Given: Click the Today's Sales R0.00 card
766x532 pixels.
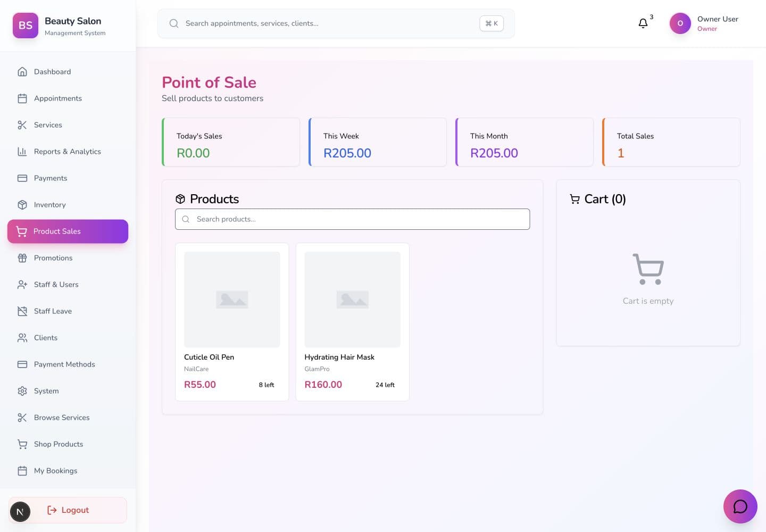Looking at the screenshot, I should (x=231, y=142).
